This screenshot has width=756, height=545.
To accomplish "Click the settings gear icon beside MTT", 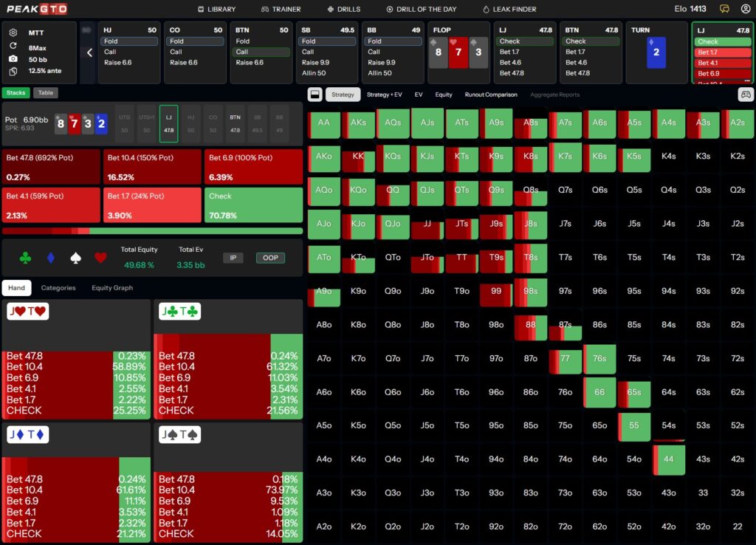I will [x=13, y=33].
